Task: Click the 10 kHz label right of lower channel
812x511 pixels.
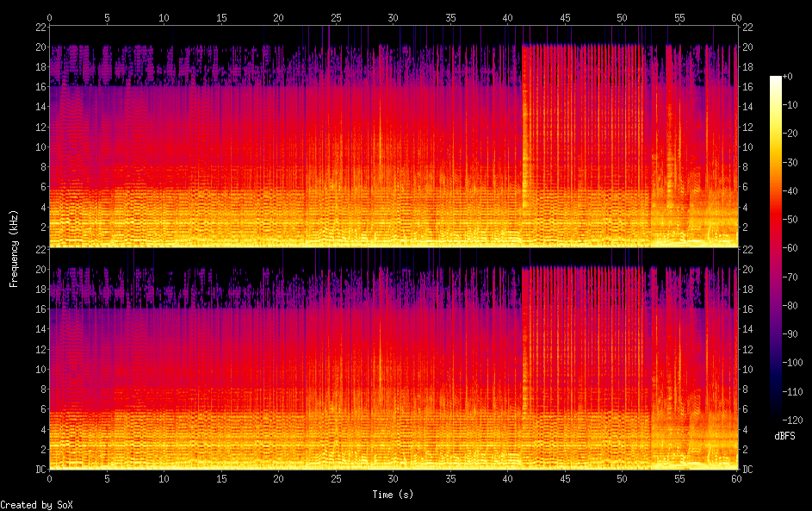Action: [x=747, y=369]
